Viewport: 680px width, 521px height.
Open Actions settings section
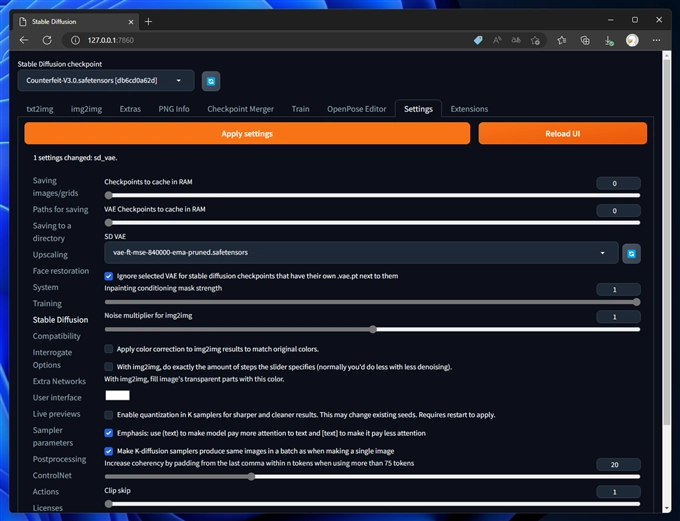tap(46, 492)
